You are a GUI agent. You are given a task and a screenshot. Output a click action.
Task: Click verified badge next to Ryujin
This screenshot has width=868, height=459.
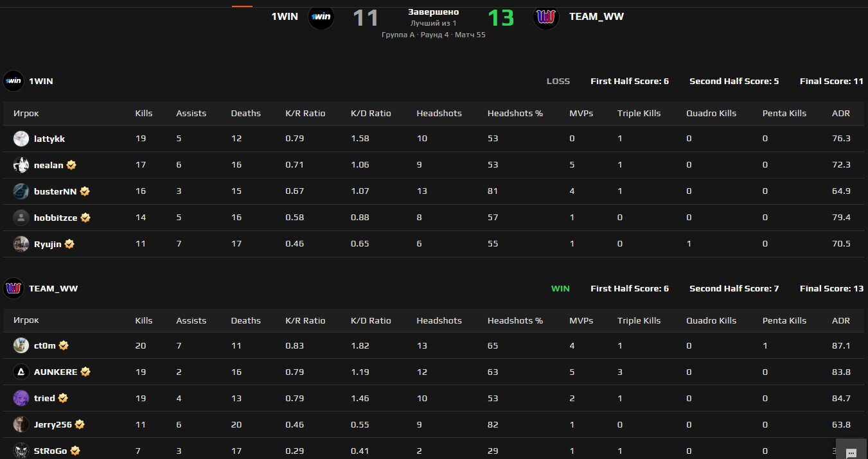pyautogui.click(x=69, y=244)
